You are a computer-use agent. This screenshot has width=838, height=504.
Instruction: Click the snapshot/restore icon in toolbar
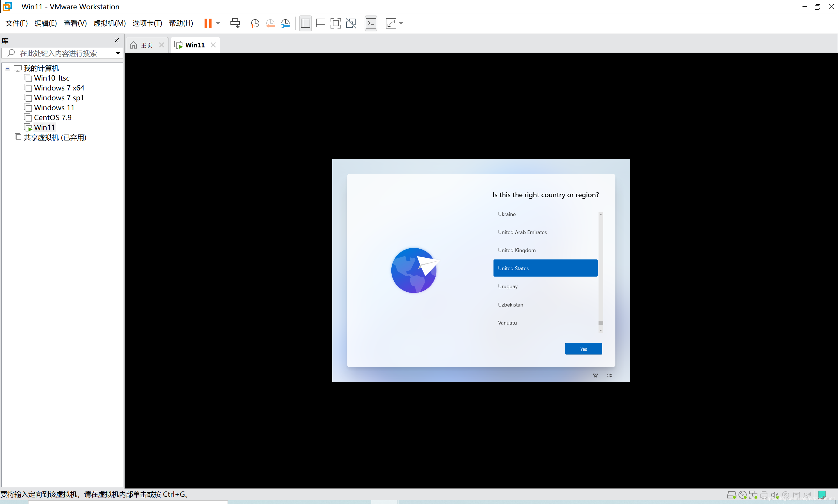[271, 23]
